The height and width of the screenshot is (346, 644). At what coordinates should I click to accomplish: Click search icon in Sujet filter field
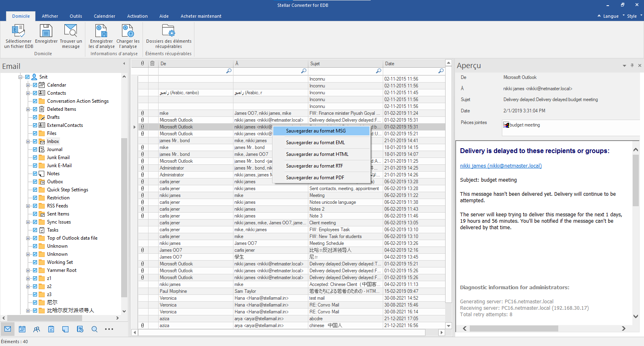(x=378, y=71)
